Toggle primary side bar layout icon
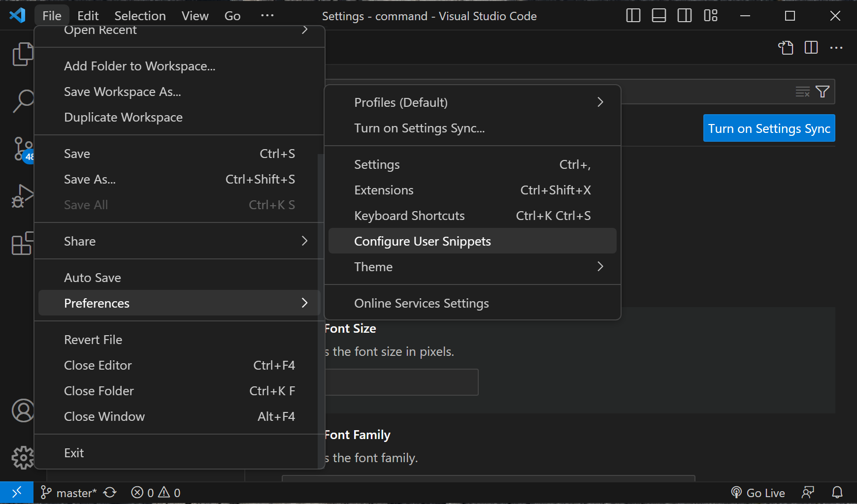Viewport: 857px width, 504px height. click(x=633, y=16)
